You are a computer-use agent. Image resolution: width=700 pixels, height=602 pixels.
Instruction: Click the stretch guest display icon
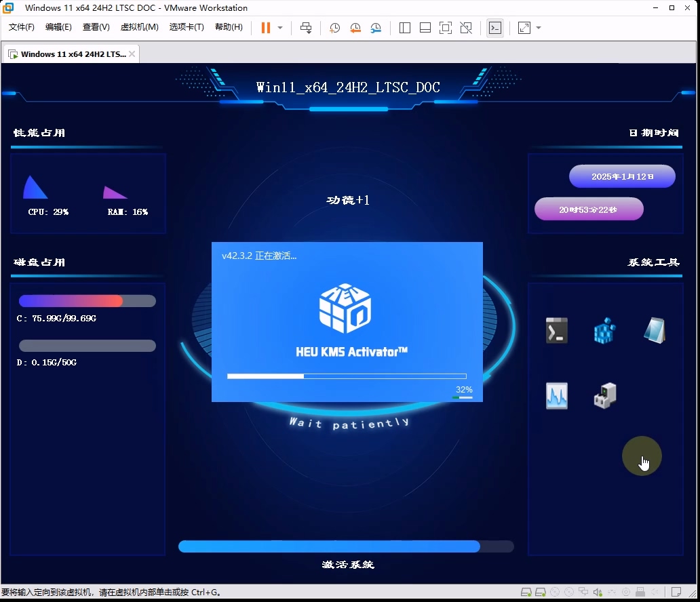coord(524,28)
